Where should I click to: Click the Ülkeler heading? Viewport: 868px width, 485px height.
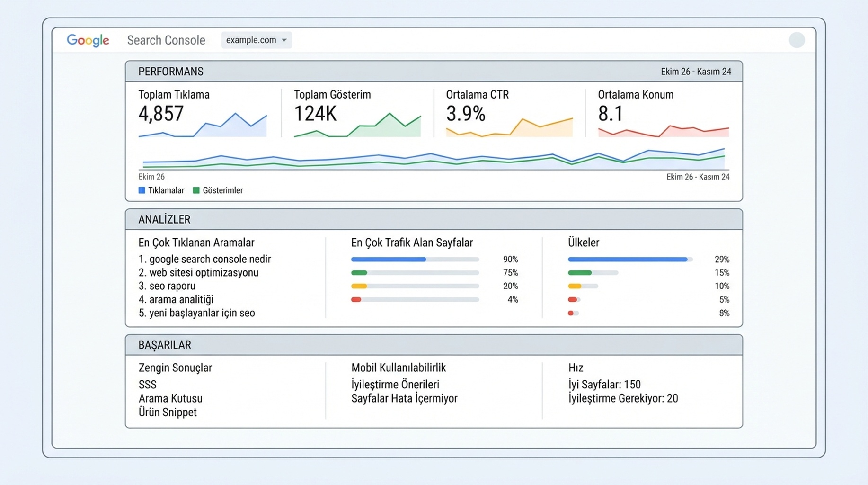[x=584, y=242]
